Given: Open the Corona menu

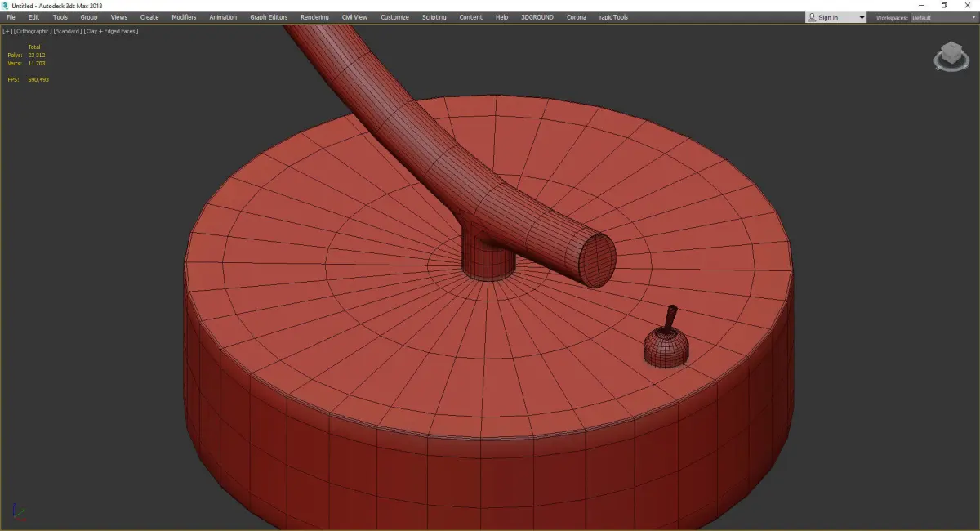Looking at the screenshot, I should coord(577,17).
